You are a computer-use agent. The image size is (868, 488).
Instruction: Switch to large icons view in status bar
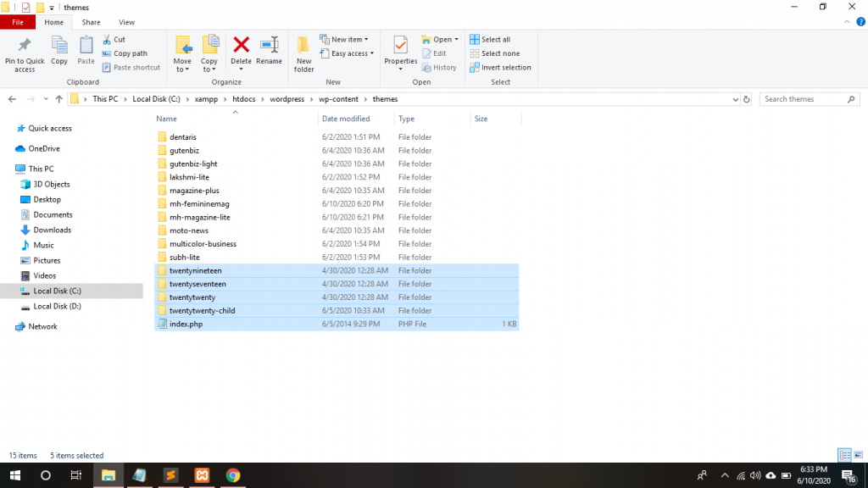(858, 455)
